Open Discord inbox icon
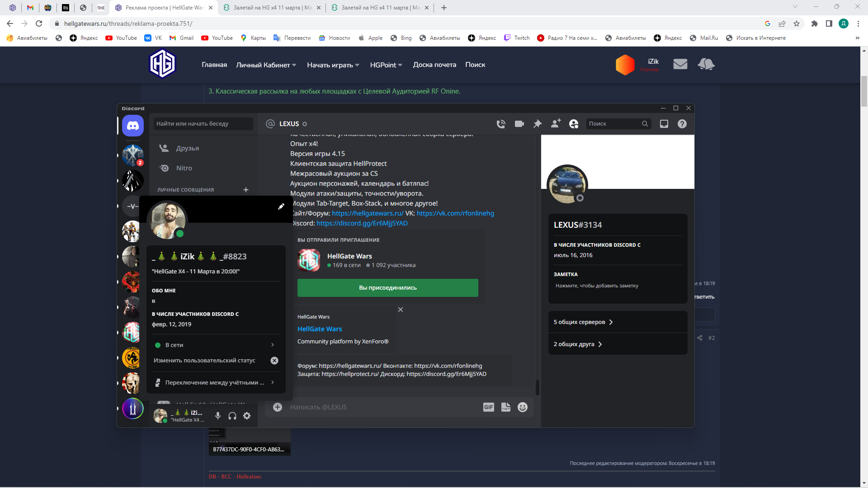Image resolution: width=868 pixels, height=488 pixels. coord(664,124)
